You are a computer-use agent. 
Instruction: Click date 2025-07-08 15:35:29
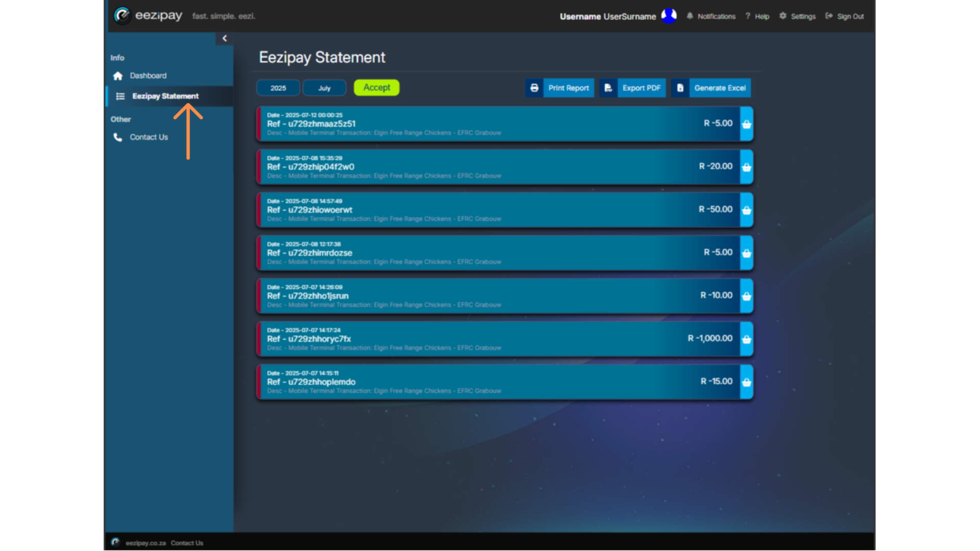(305, 158)
